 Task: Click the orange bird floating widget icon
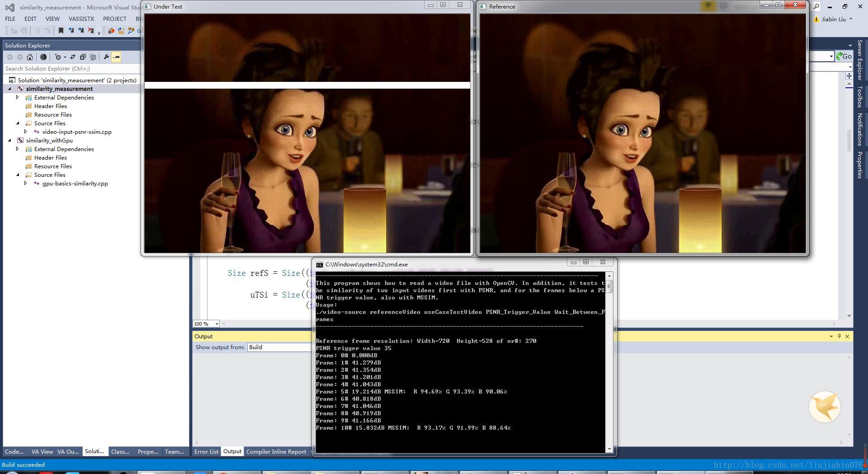[x=825, y=407]
